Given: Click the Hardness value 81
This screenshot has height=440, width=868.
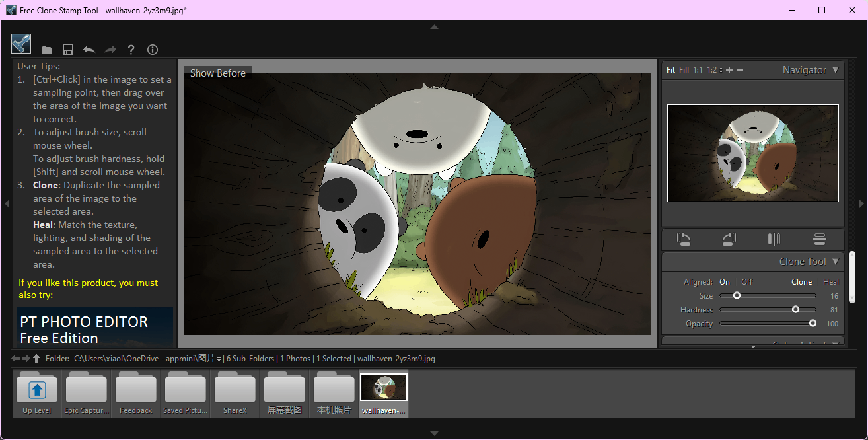Looking at the screenshot, I should click(x=834, y=310).
